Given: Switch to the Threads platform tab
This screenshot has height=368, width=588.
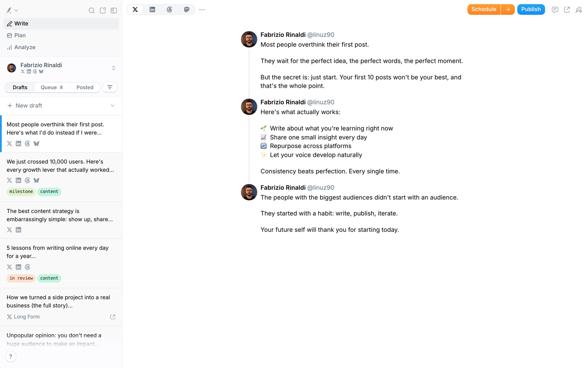Looking at the screenshot, I should tap(169, 10).
